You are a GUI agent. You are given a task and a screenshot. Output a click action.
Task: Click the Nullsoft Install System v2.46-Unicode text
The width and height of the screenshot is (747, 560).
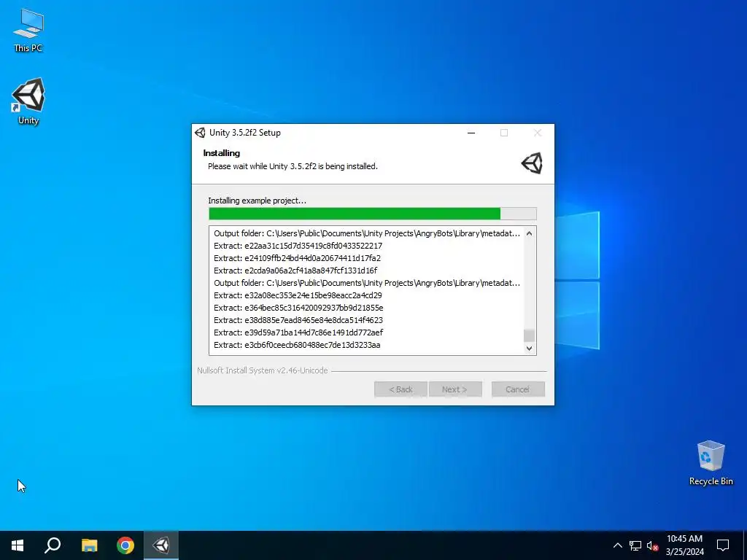[263, 370]
